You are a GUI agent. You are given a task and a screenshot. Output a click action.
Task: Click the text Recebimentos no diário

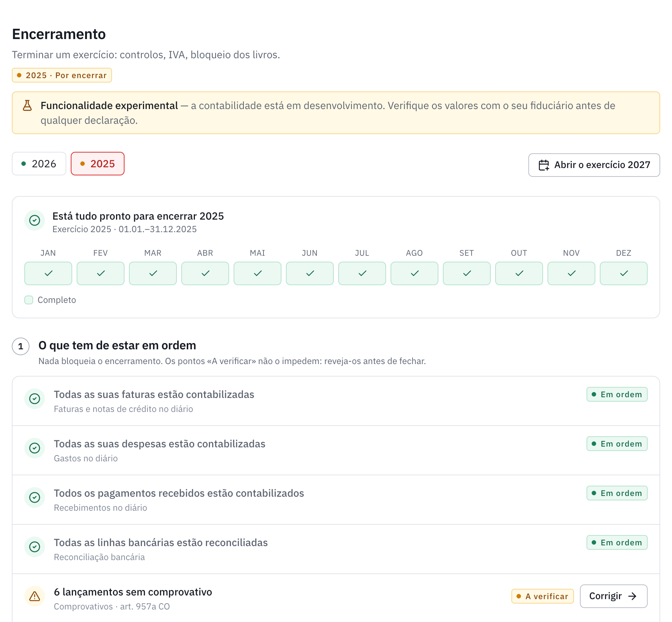click(101, 508)
